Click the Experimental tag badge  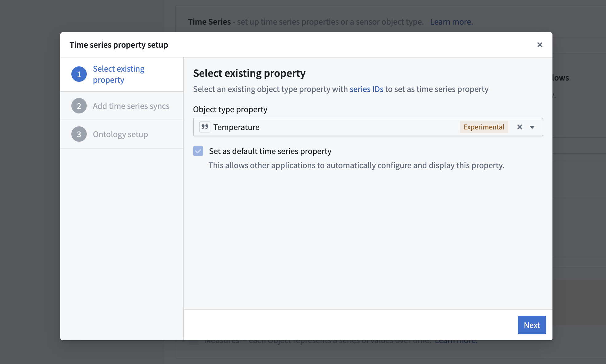(484, 127)
